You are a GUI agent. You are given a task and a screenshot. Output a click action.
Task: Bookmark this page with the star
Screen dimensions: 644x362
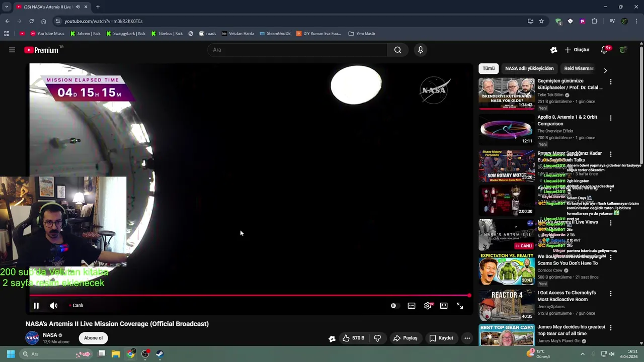(x=541, y=21)
